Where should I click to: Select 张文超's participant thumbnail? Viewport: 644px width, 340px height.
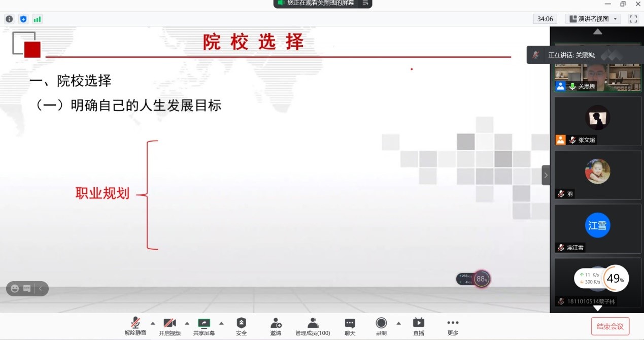click(597, 121)
